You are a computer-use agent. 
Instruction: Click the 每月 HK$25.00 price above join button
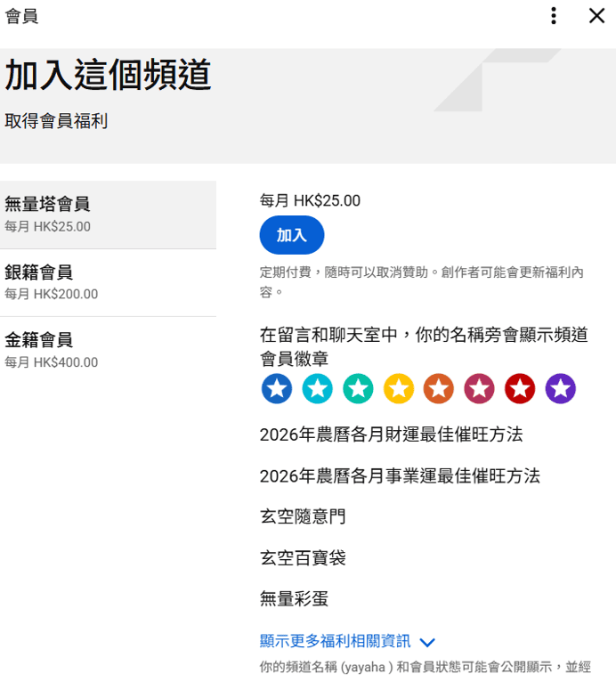(310, 200)
